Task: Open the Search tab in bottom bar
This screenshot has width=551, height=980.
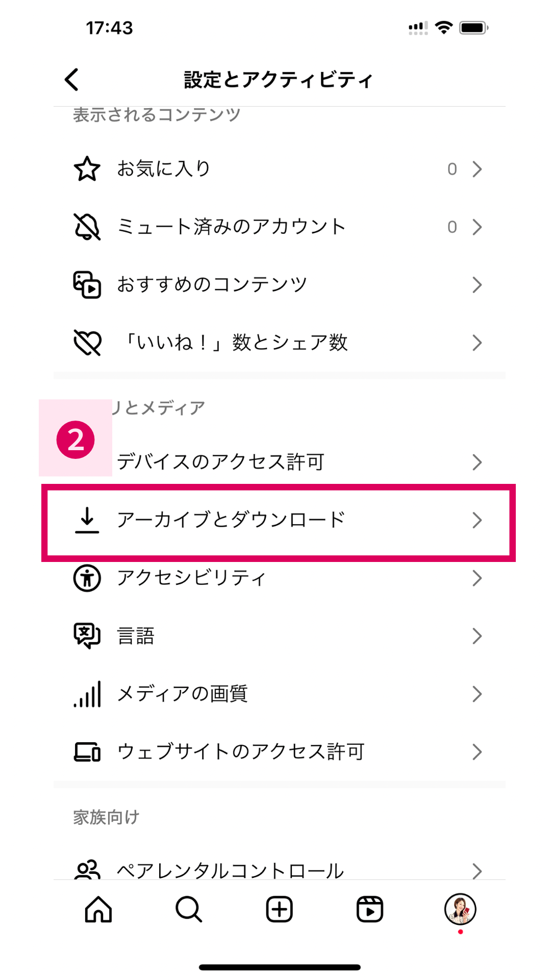Action: pos(189,910)
